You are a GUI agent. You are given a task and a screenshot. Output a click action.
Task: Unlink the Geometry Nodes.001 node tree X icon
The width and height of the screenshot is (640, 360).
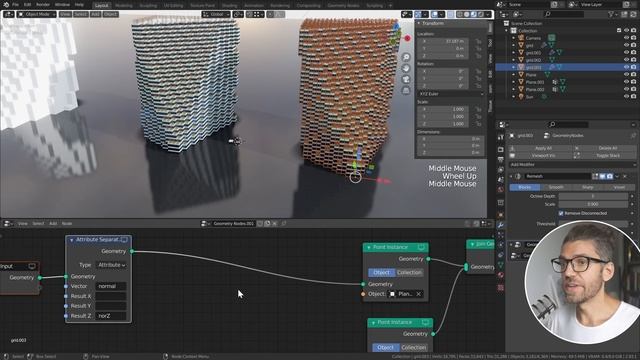pyautogui.click(x=275, y=224)
